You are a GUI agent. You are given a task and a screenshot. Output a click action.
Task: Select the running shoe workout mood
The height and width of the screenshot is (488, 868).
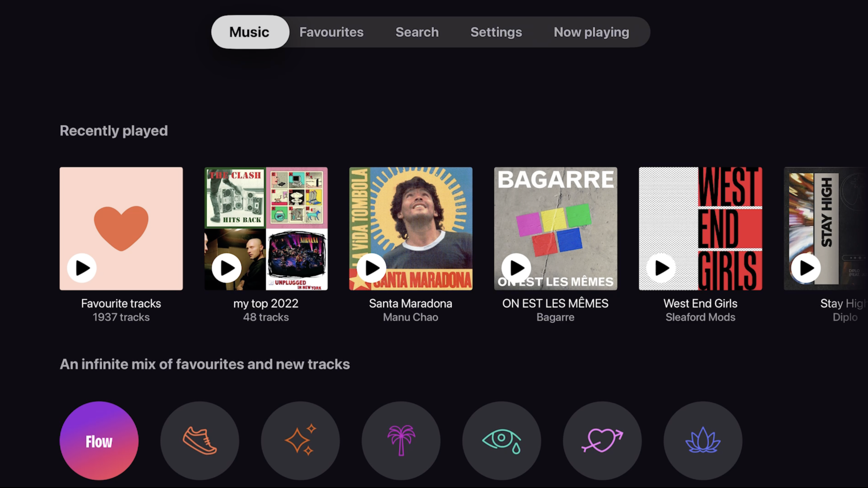click(200, 441)
